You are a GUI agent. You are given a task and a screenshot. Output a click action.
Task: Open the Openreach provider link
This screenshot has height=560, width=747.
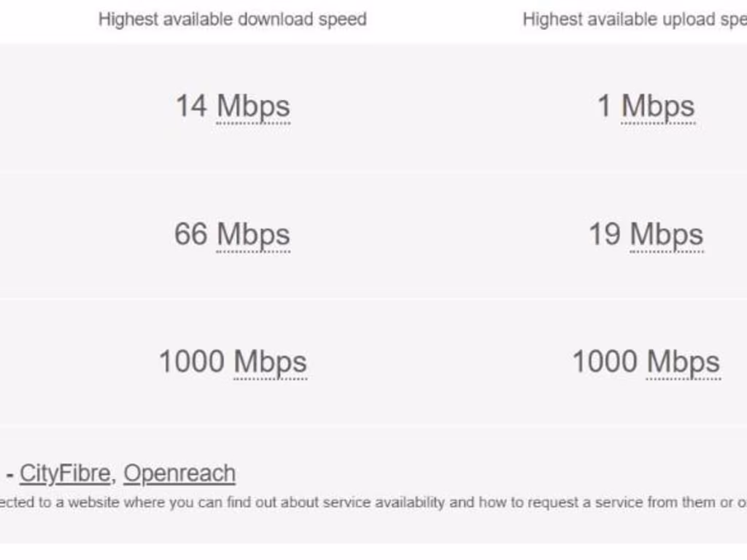(179, 474)
